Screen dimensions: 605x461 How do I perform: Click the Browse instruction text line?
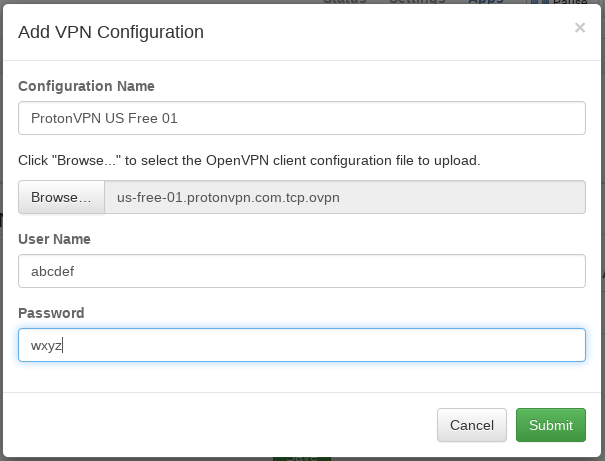(x=249, y=160)
